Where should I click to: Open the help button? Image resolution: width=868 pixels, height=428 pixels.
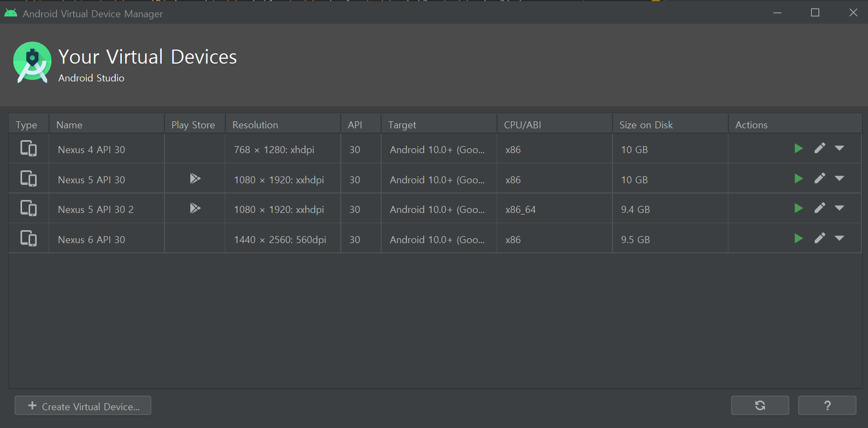pyautogui.click(x=827, y=405)
